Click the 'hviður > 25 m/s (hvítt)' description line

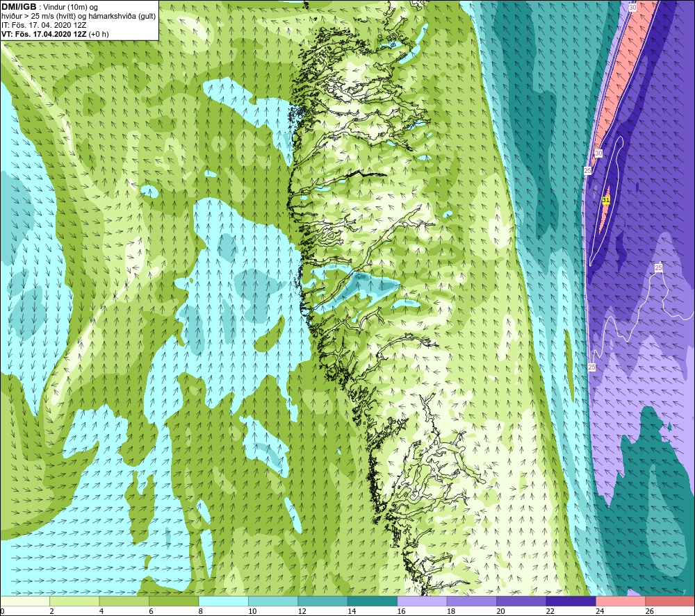click(x=79, y=17)
